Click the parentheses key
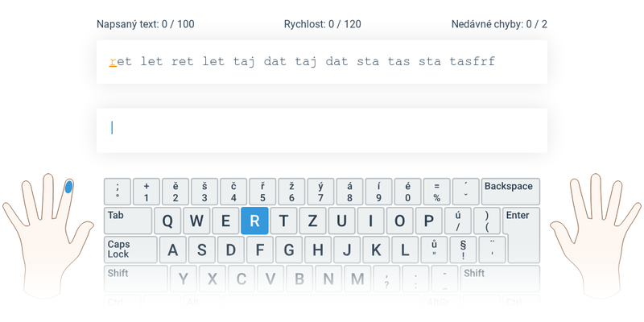 tap(487, 221)
